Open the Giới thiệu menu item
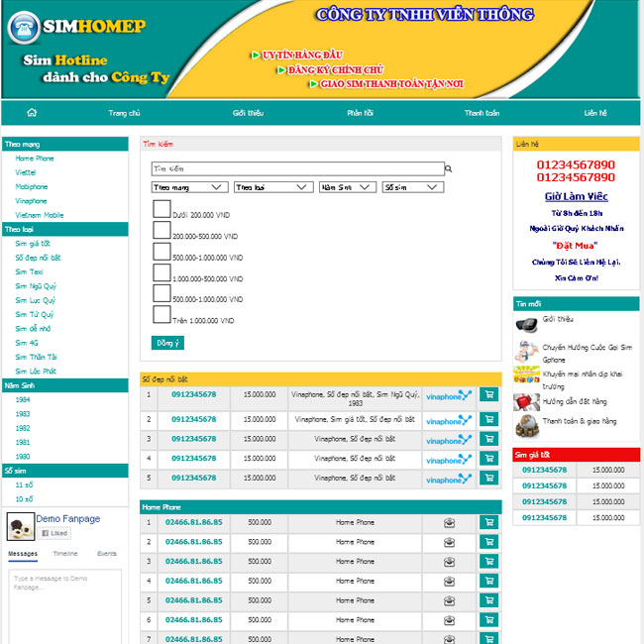 coord(248,113)
